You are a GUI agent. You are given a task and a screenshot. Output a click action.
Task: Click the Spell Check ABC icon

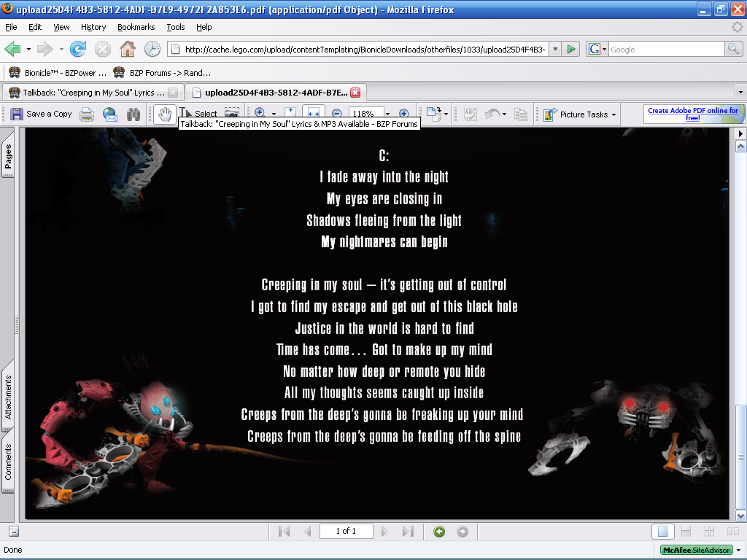pyautogui.click(x=471, y=114)
